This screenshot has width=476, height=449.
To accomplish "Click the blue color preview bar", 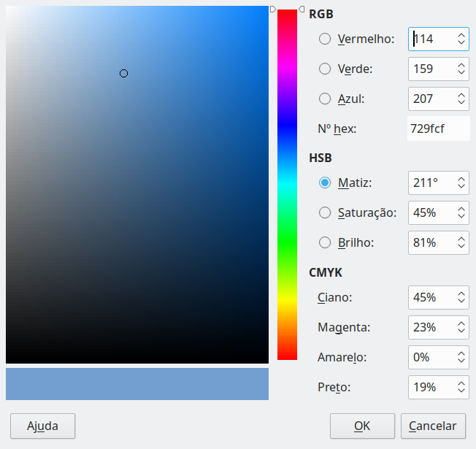I will pyautogui.click(x=137, y=384).
